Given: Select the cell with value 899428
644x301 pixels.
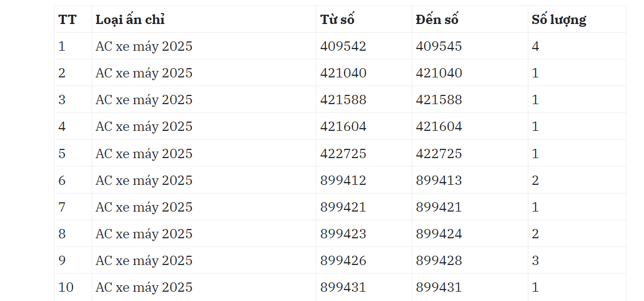Looking at the screenshot, I should [x=470, y=260].
